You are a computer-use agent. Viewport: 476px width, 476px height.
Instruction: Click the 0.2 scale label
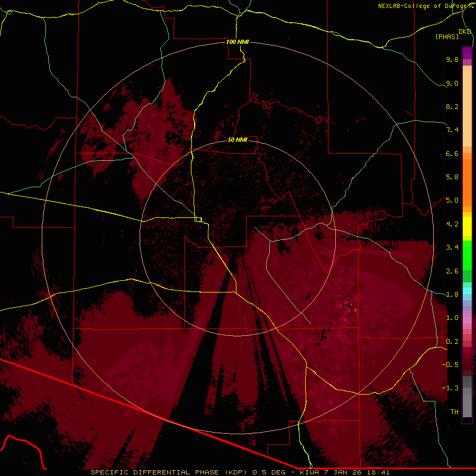[x=452, y=342]
